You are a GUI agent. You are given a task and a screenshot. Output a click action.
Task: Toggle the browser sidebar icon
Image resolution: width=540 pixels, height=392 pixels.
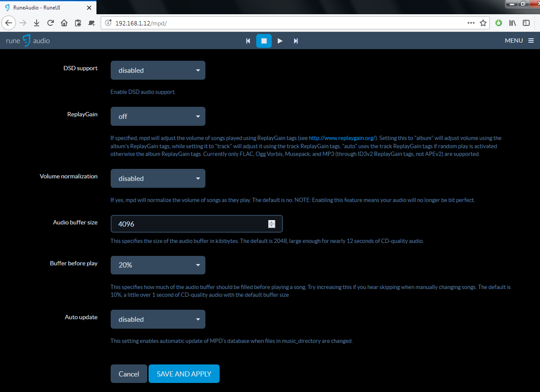(x=526, y=23)
